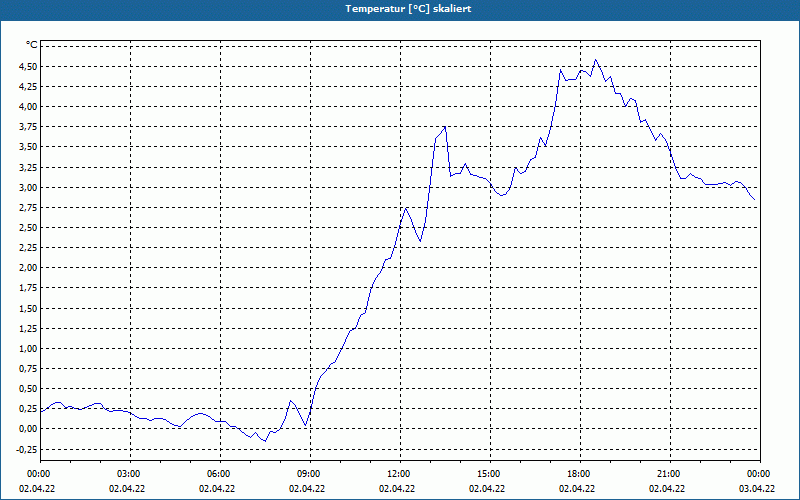Click the 2,75 y-axis label

point(28,208)
